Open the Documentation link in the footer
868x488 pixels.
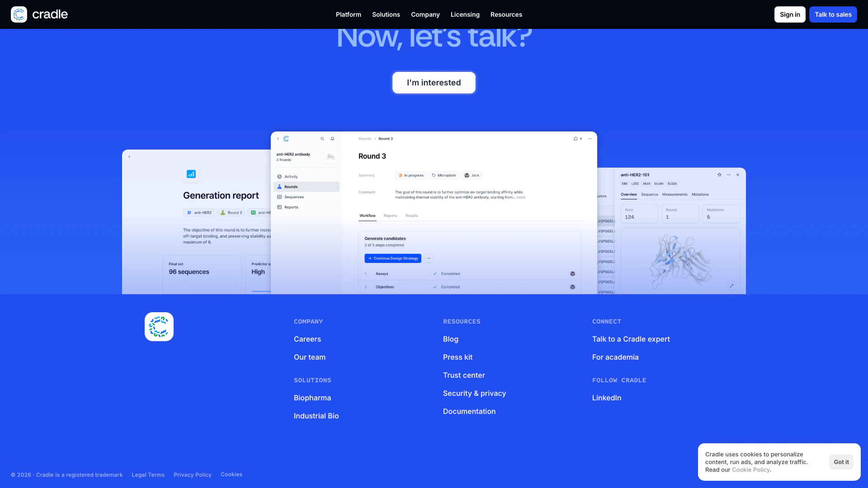[x=469, y=411]
